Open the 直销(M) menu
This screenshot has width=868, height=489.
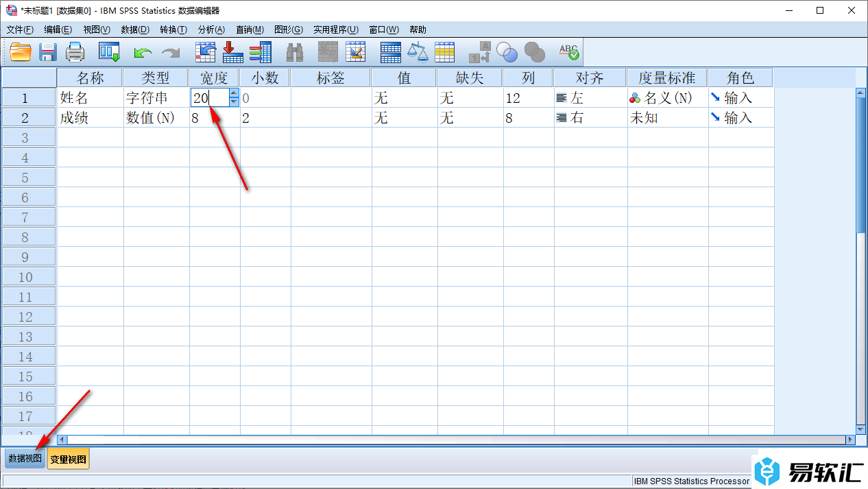[x=250, y=29]
